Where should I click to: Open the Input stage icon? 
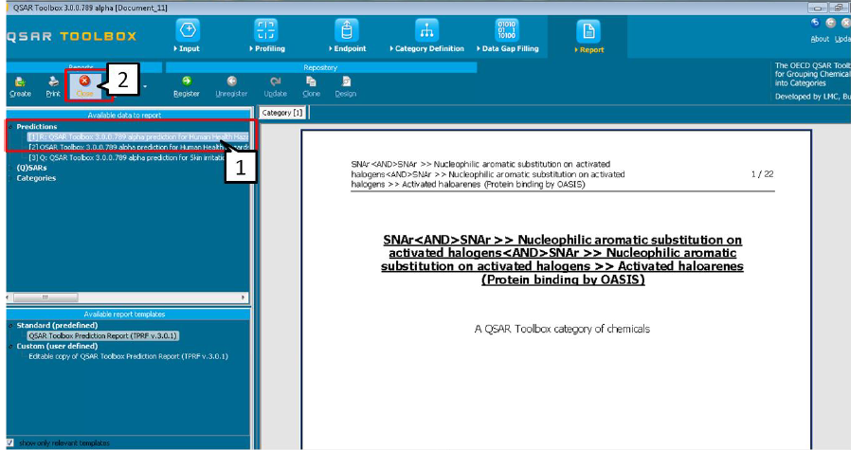[x=188, y=30]
